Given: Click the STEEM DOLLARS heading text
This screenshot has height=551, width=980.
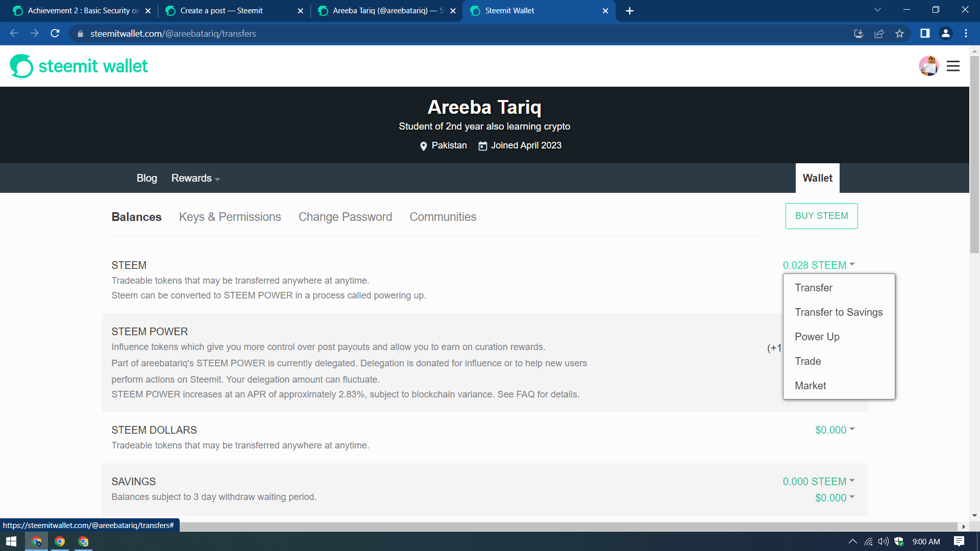Looking at the screenshot, I should (154, 430).
